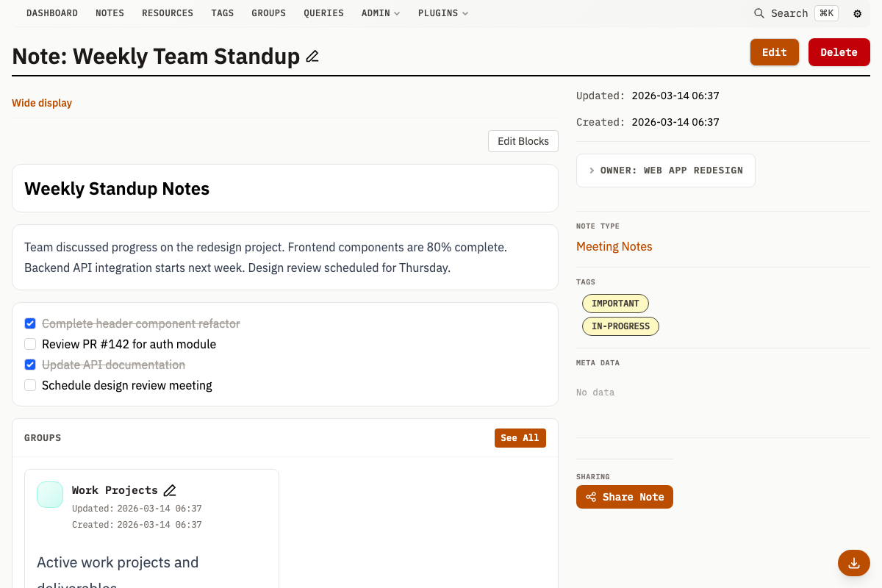This screenshot has height=588, width=882.
Task: Open the Admin dropdown menu
Action: click(x=380, y=13)
